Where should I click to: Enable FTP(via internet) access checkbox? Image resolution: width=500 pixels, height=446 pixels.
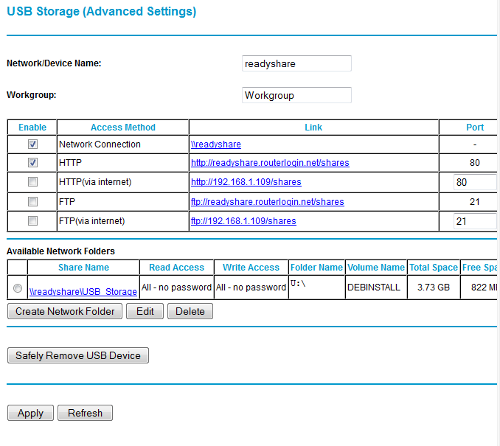click(33, 221)
